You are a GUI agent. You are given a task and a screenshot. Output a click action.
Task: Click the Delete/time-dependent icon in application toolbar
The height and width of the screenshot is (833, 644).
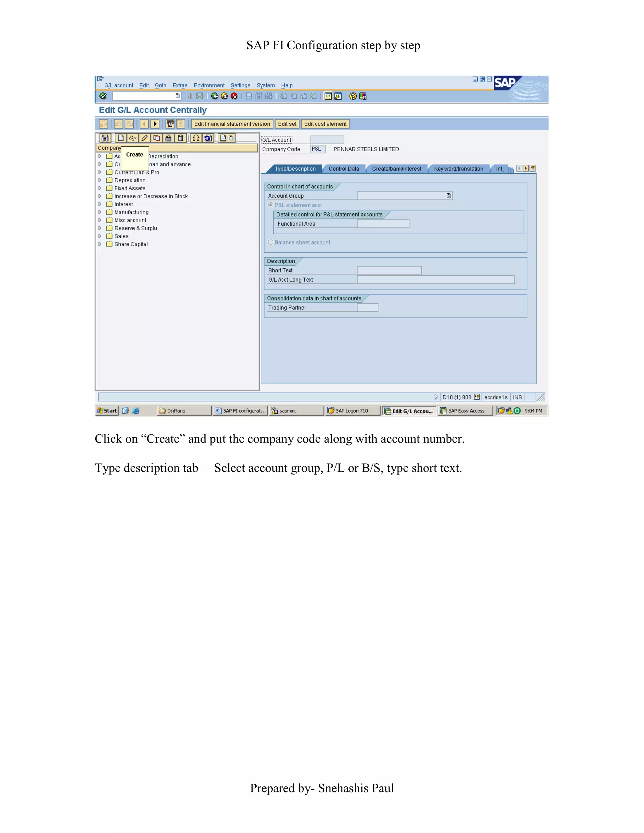(x=170, y=124)
